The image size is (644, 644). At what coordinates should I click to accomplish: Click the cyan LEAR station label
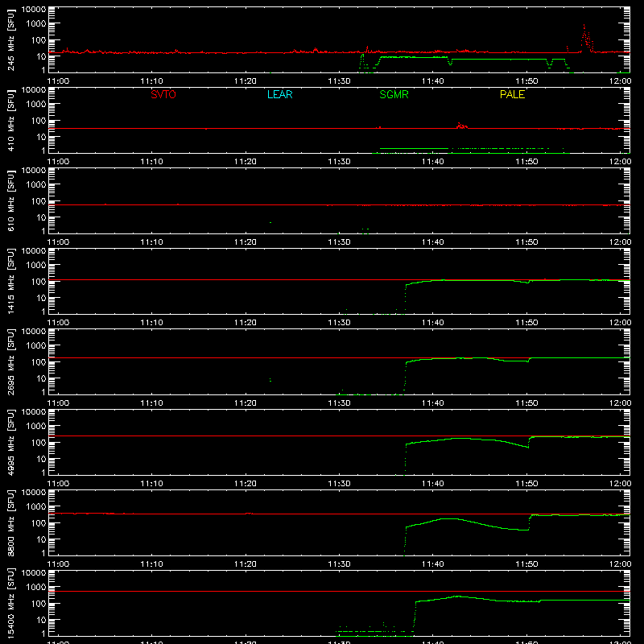pyautogui.click(x=279, y=94)
